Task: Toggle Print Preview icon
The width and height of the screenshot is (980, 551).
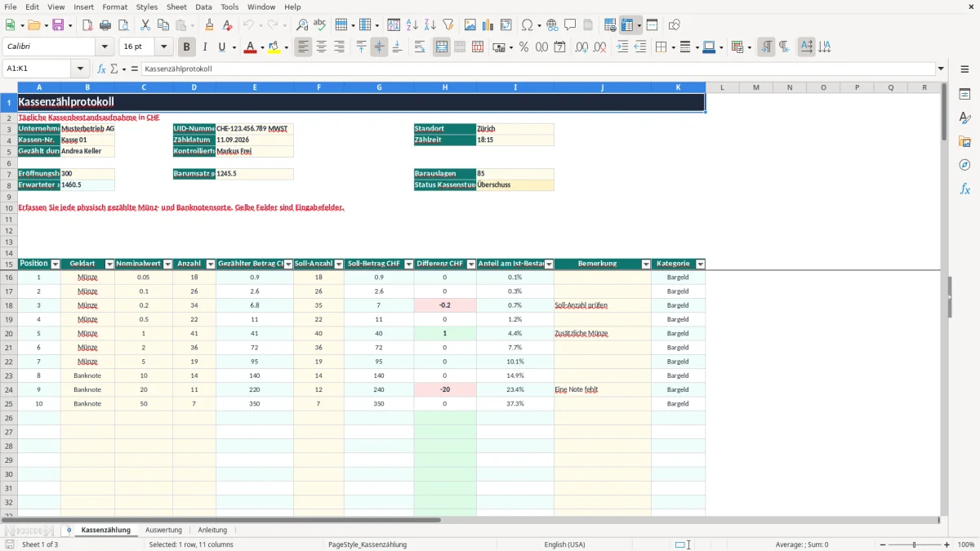Action: [x=123, y=25]
